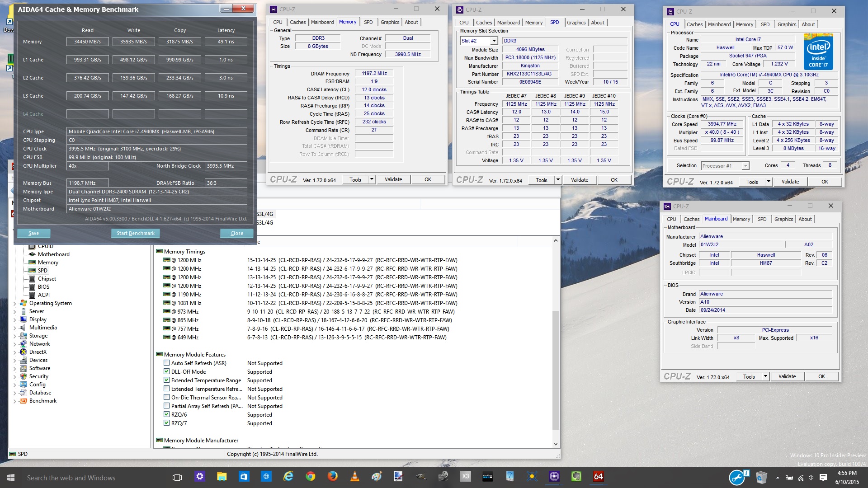Expand the Software tree node arrow

click(x=15, y=369)
